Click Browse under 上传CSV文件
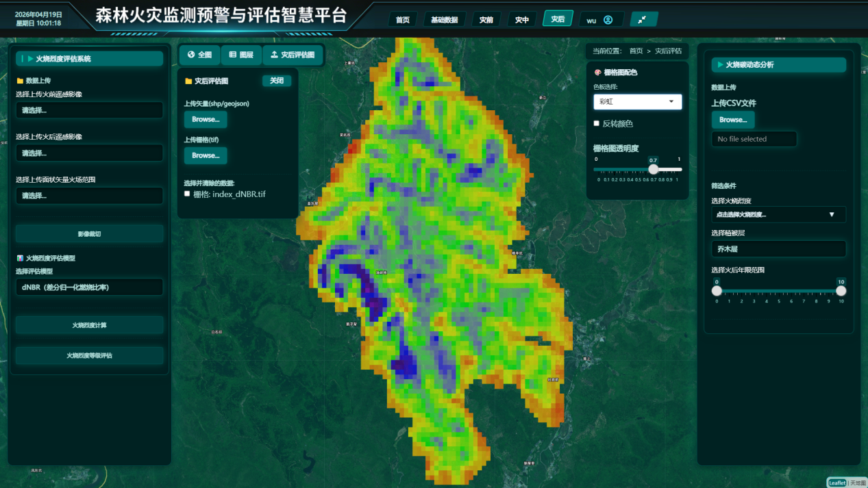Viewport: 868px width, 488px height. click(733, 120)
